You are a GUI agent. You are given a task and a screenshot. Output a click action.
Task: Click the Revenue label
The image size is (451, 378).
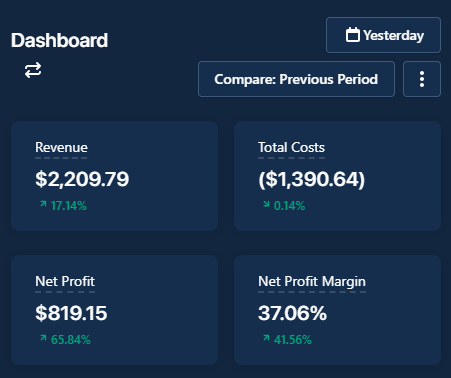click(x=61, y=147)
